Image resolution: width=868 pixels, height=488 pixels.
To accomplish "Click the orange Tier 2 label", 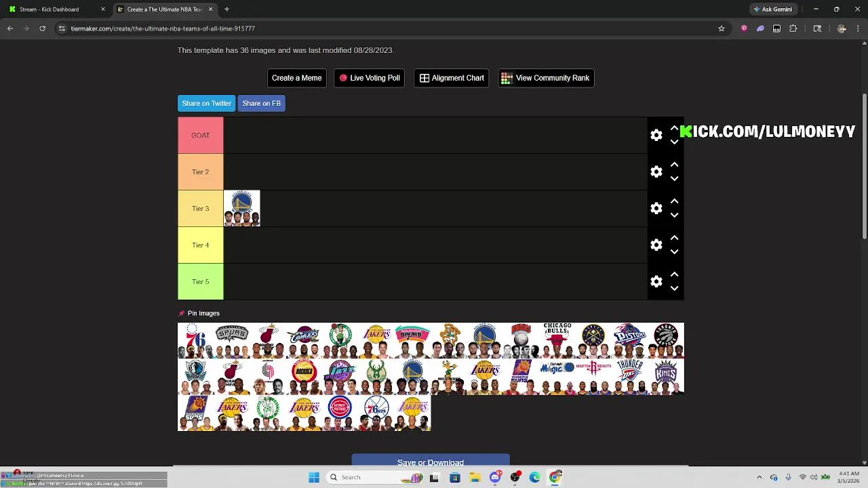I will (200, 172).
